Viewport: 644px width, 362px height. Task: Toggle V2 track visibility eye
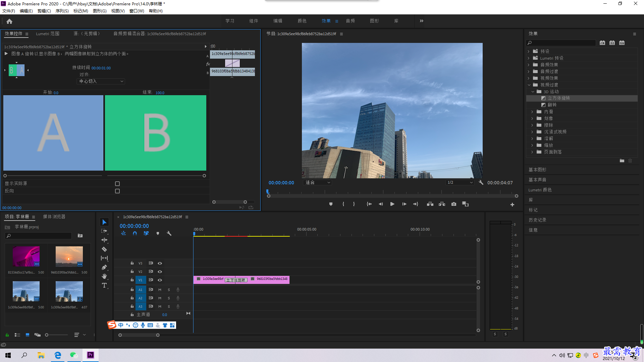[160, 271]
